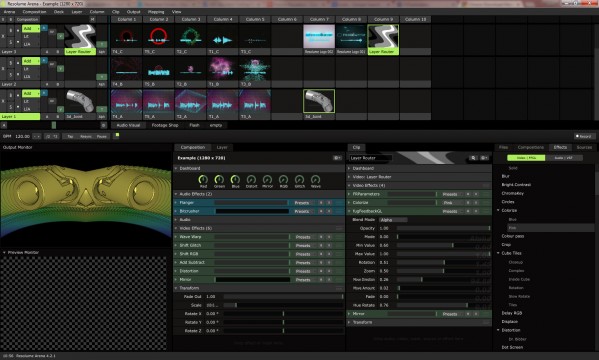
Task: Click the Record button
Action: pos(584,136)
